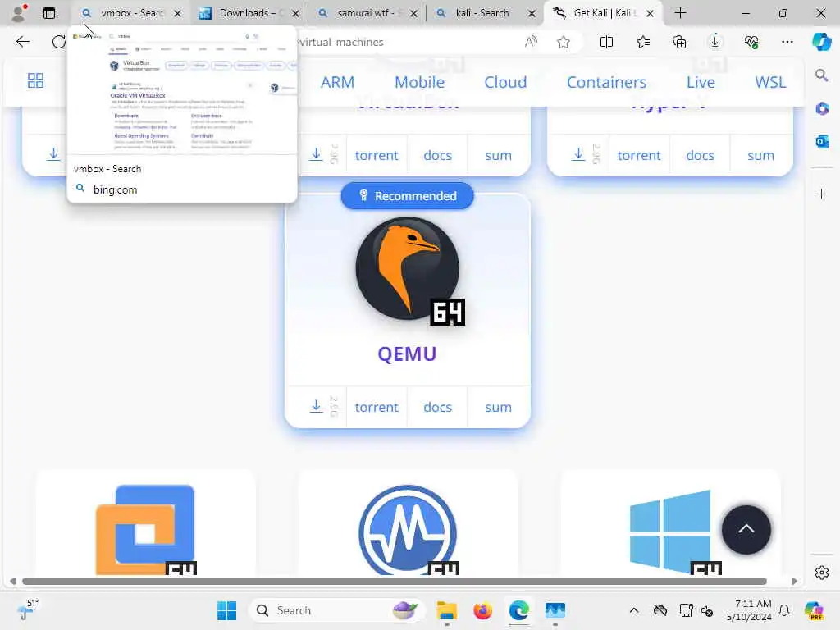Open the taskbar clock and date

(750, 610)
